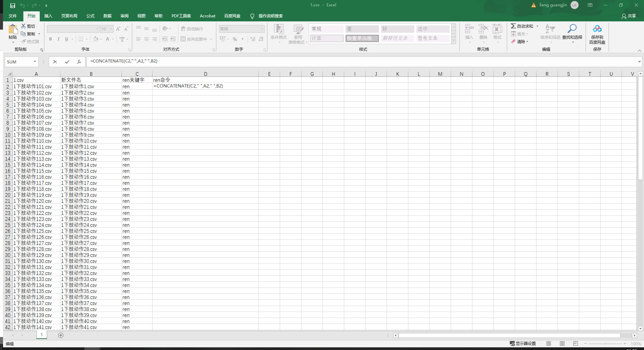The height and width of the screenshot is (350, 644).
Task: Apply comma style number format
Action: click(242, 39)
